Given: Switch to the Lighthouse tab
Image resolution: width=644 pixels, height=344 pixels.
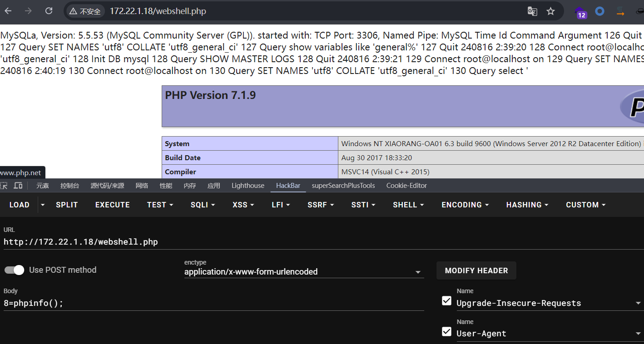Looking at the screenshot, I should (x=248, y=186).
